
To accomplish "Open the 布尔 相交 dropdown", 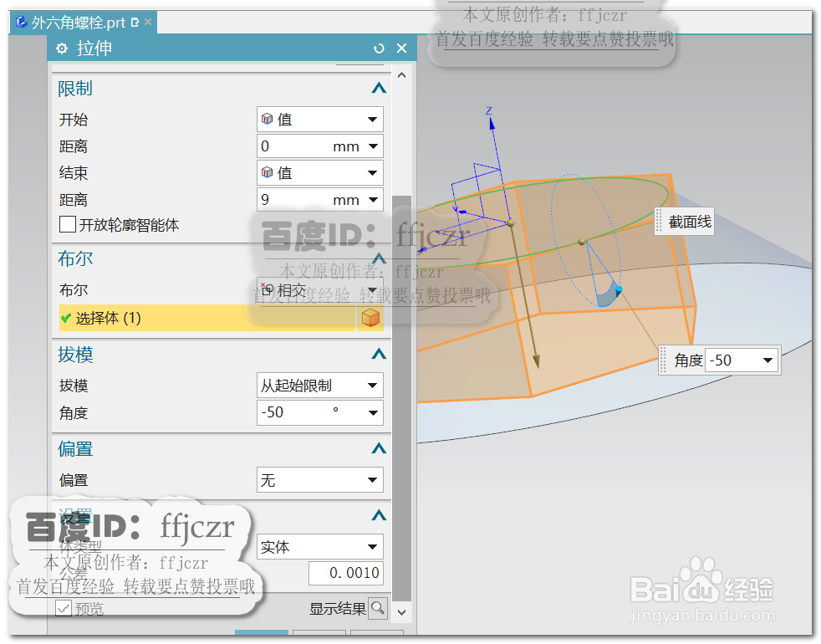I will (x=320, y=289).
